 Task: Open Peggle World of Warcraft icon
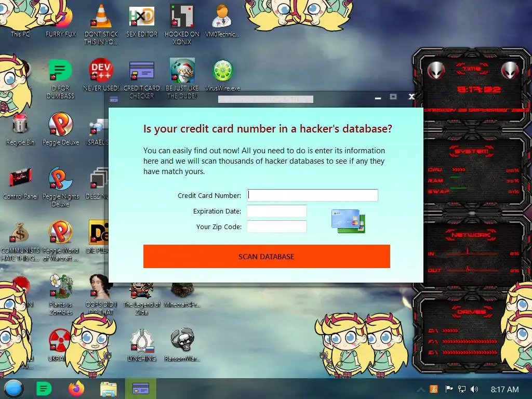pos(60,241)
